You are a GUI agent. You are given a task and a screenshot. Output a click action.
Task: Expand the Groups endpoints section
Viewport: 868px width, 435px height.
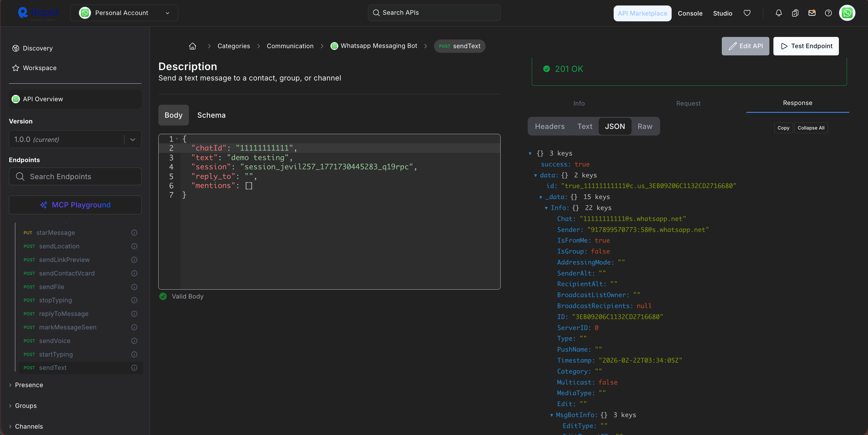click(26, 406)
